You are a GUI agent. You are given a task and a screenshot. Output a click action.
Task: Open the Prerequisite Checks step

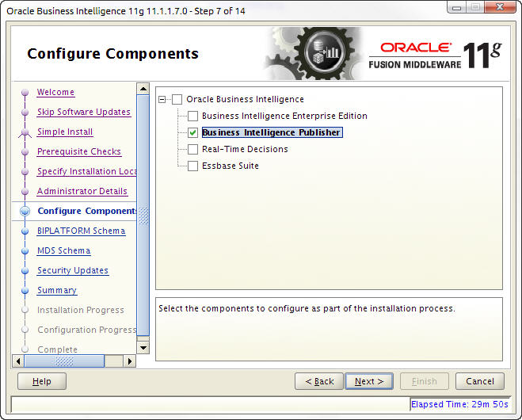[x=79, y=151]
